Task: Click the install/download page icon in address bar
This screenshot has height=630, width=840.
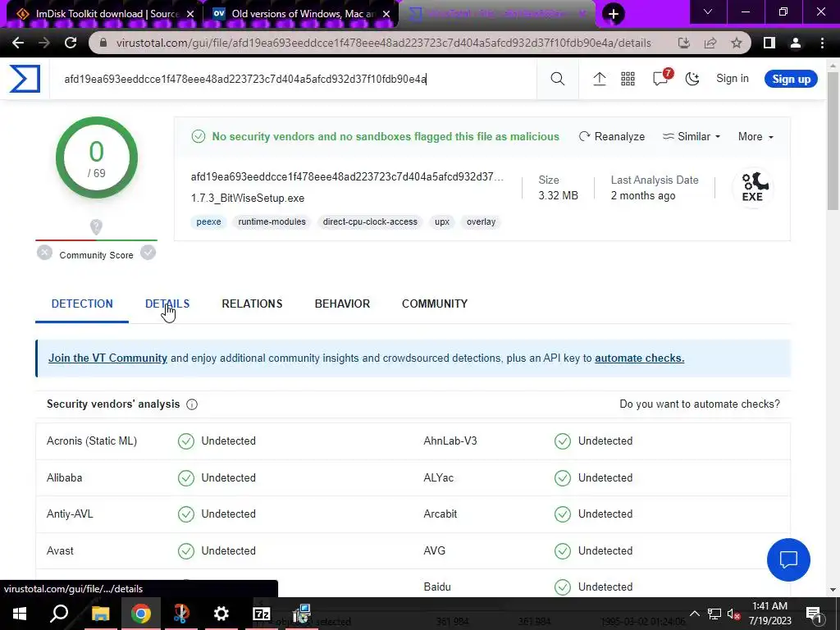Action: 684,43
